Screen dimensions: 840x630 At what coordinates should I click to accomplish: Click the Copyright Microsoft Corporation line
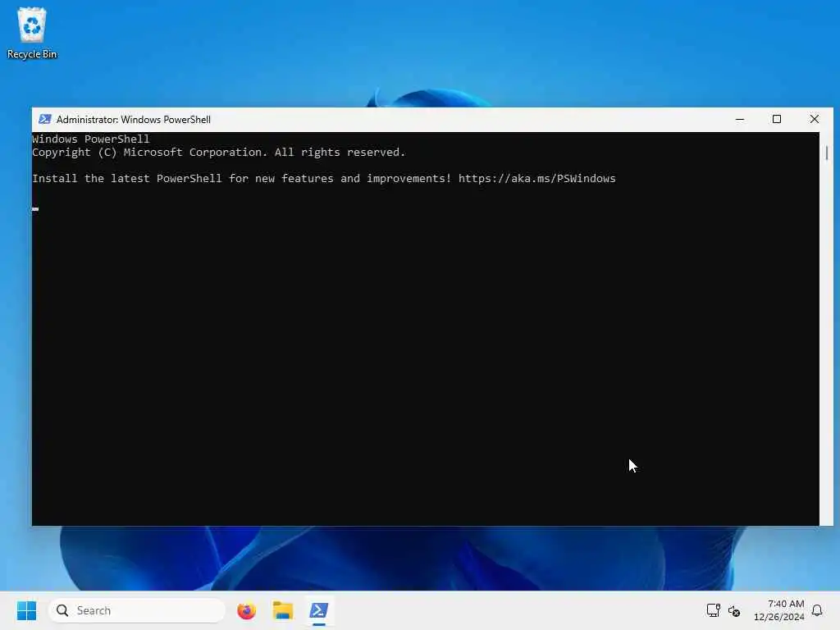click(218, 152)
